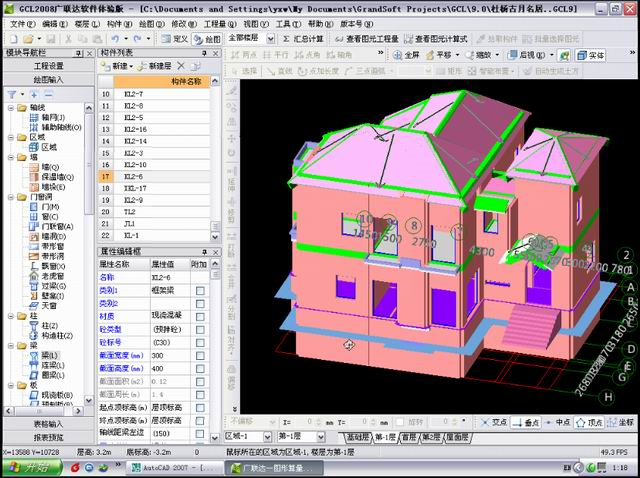
Task: Click the 坐标 coordinate button
Action: click(620, 422)
